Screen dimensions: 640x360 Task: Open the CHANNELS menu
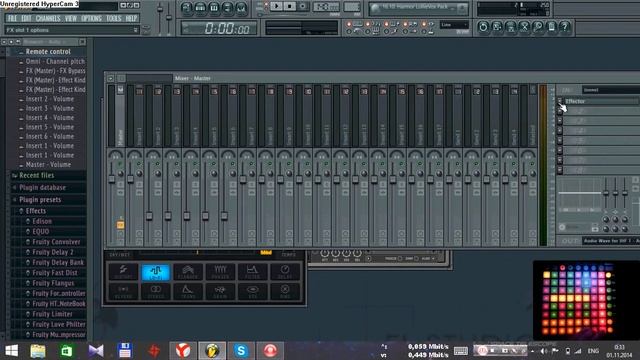(48, 18)
